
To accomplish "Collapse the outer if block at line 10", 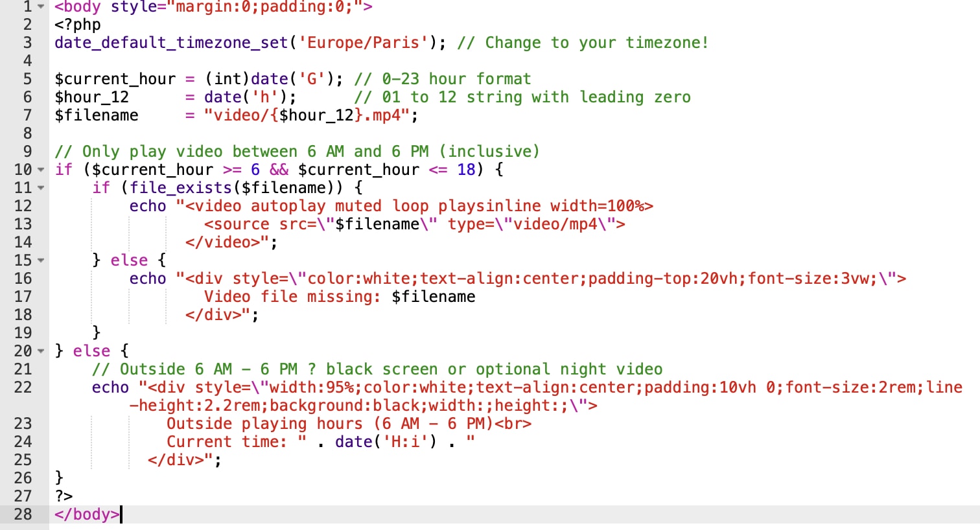I will [x=41, y=170].
